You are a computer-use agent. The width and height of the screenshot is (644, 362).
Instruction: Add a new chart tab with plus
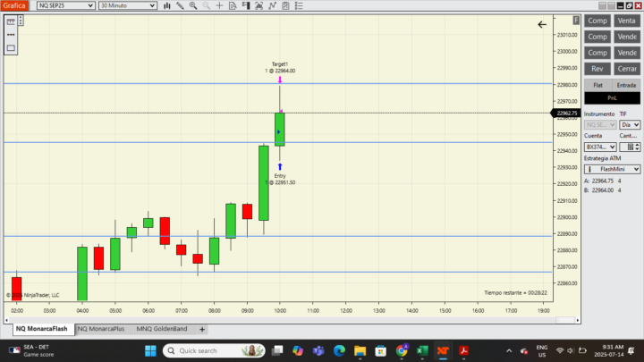click(202, 329)
